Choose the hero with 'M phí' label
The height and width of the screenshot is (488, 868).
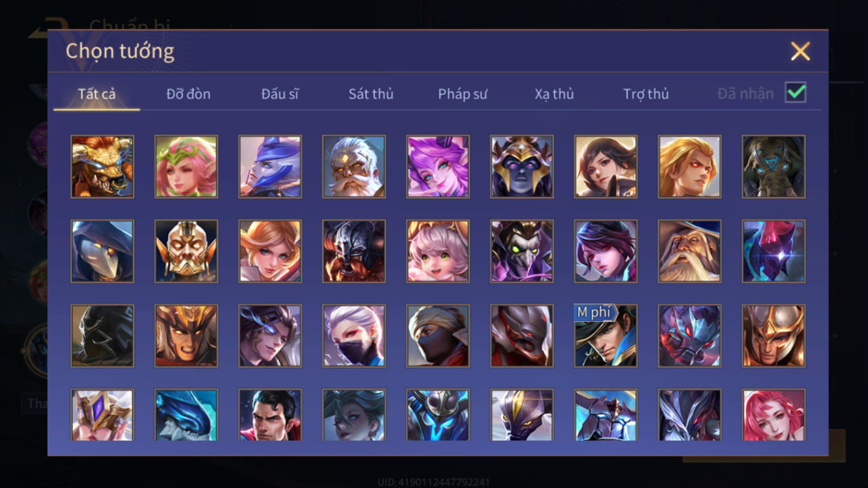pos(606,336)
